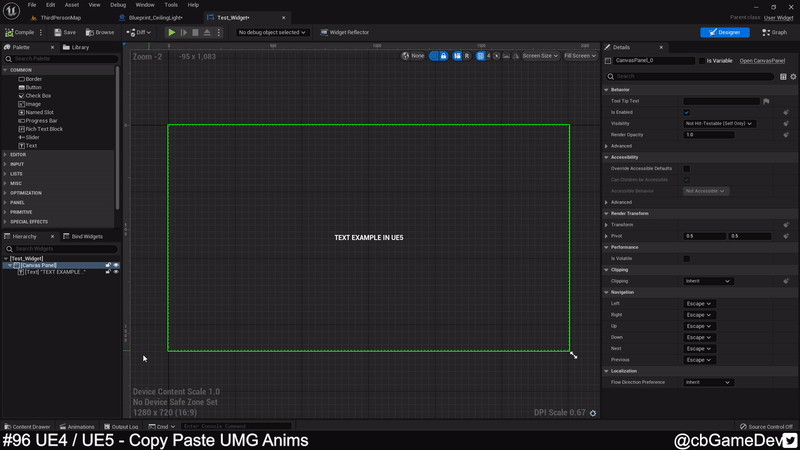800x450 pixels.
Task: Toggle the Is Variable checkbox
Action: (701, 61)
